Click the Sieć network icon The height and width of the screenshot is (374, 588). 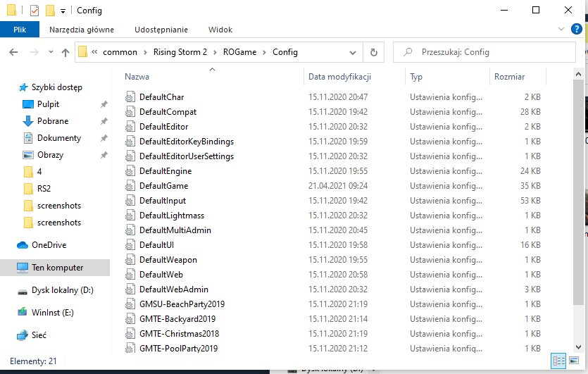coord(23,335)
